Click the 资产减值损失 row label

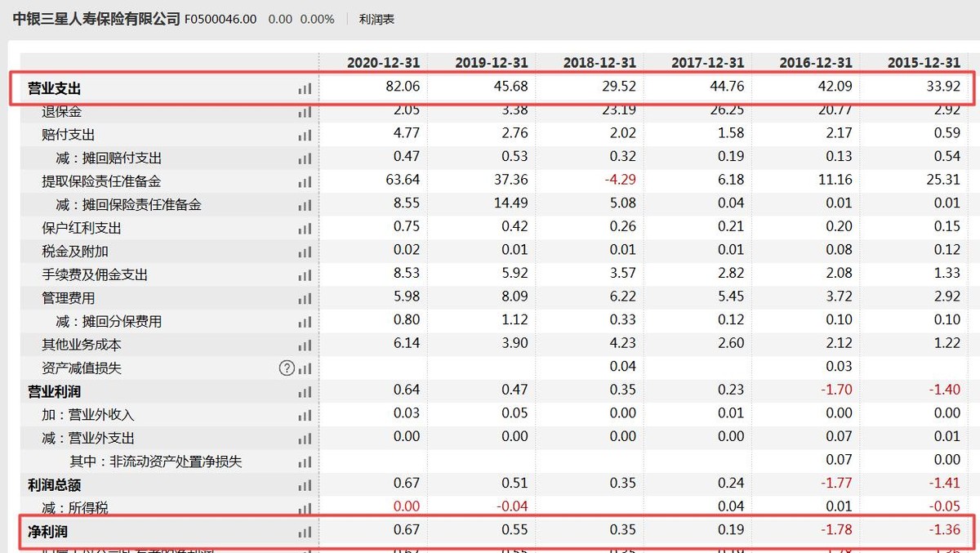coord(82,368)
